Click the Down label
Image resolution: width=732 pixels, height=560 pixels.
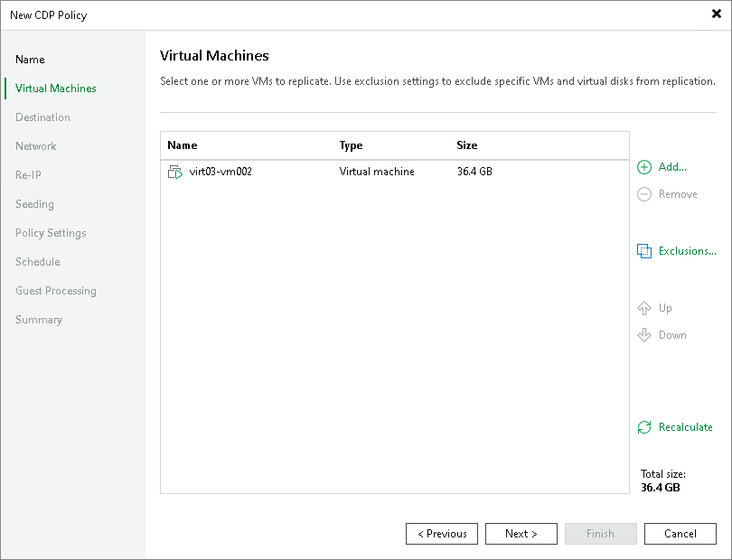pos(672,335)
